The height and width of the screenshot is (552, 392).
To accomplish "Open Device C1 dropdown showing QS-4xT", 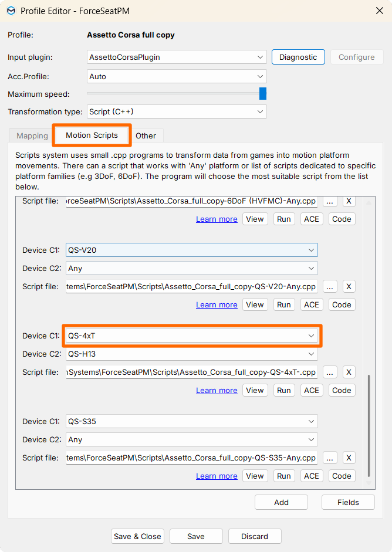I will click(x=191, y=336).
